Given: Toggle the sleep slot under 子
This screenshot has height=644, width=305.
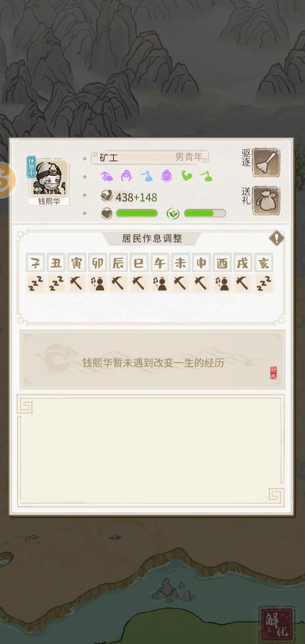Looking at the screenshot, I should point(36,283).
